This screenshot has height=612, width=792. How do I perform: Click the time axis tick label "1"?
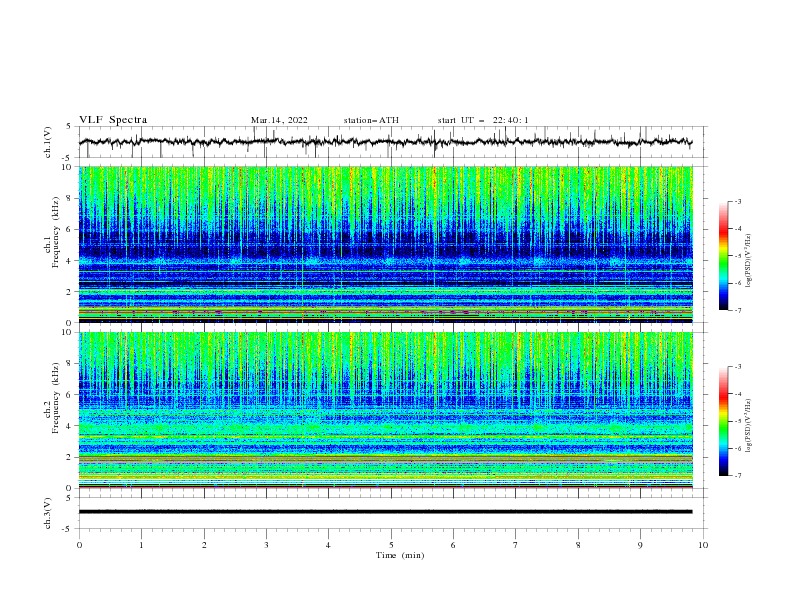tap(141, 545)
